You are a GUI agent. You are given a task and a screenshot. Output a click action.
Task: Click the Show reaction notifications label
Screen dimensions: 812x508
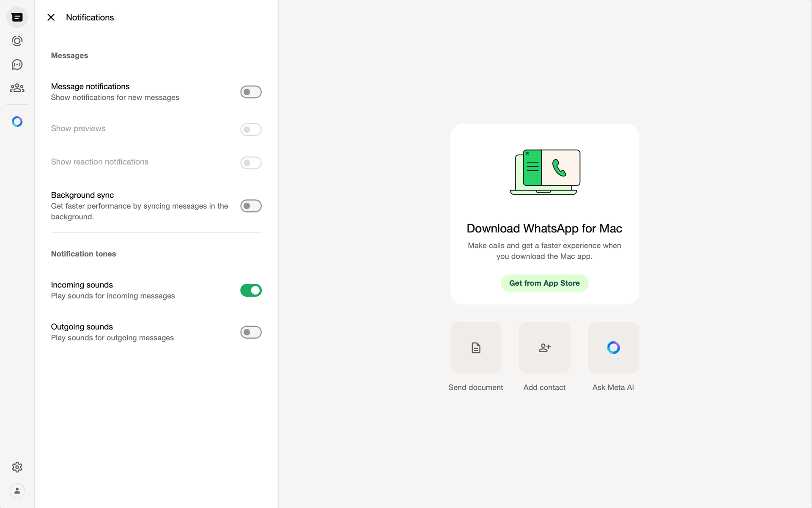[99, 162]
